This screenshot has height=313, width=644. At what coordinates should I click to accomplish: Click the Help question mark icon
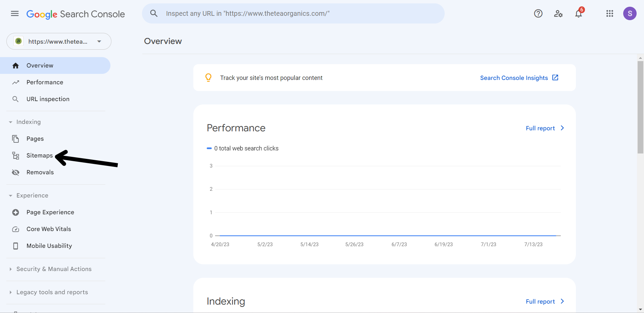(538, 13)
